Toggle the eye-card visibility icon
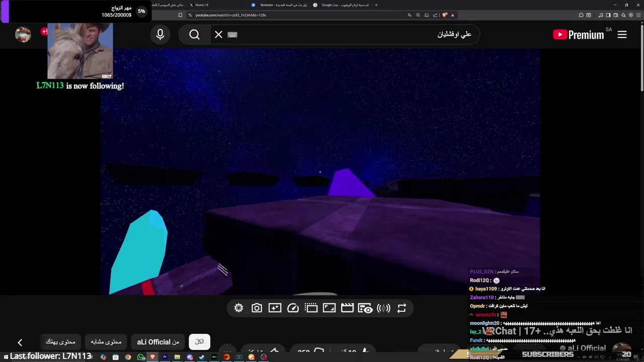Image resolution: width=644 pixels, height=362 pixels. pyautogui.click(x=365, y=308)
